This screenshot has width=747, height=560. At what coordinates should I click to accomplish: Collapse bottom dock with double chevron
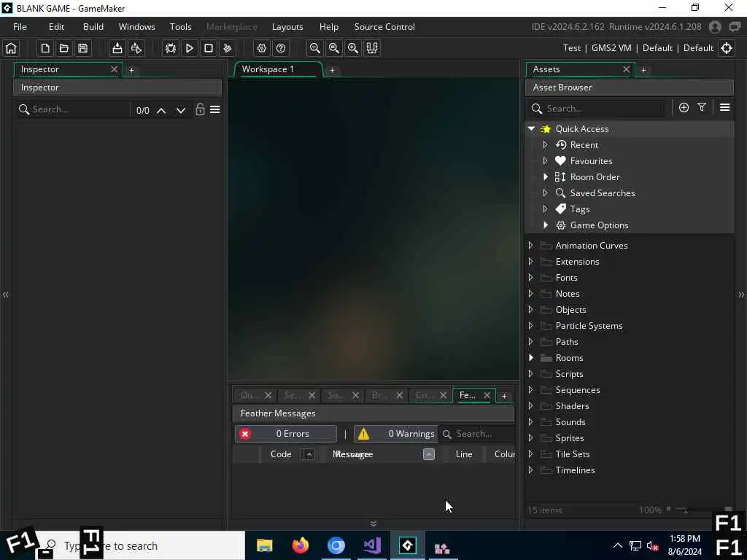pyautogui.click(x=373, y=524)
